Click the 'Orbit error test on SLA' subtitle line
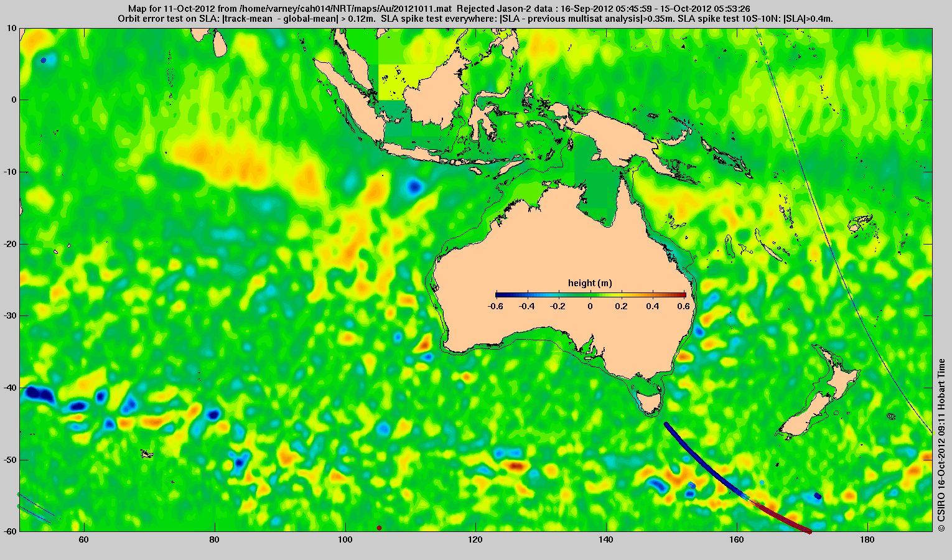952x560 pixels. (476, 19)
